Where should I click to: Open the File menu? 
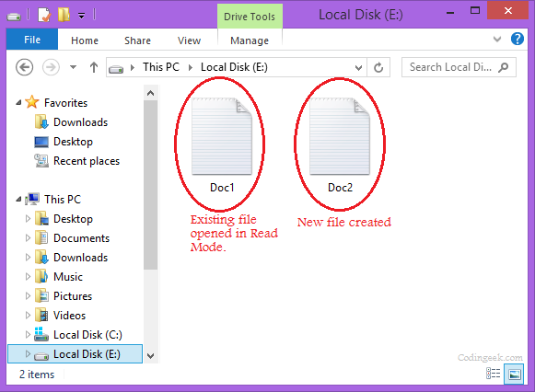tap(32, 40)
